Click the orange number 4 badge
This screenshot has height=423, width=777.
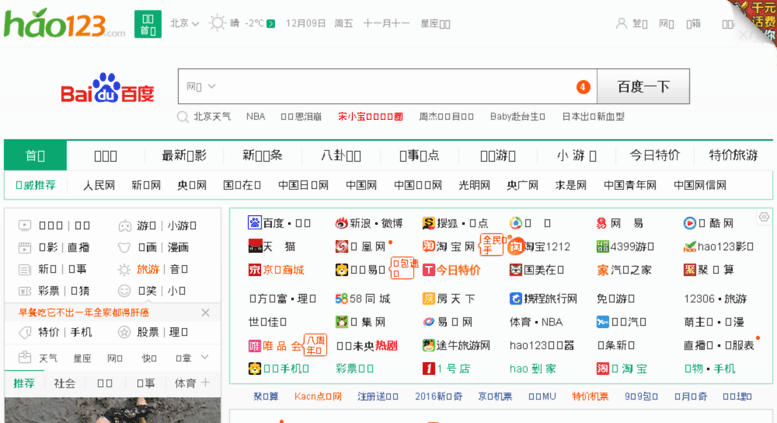click(x=583, y=87)
